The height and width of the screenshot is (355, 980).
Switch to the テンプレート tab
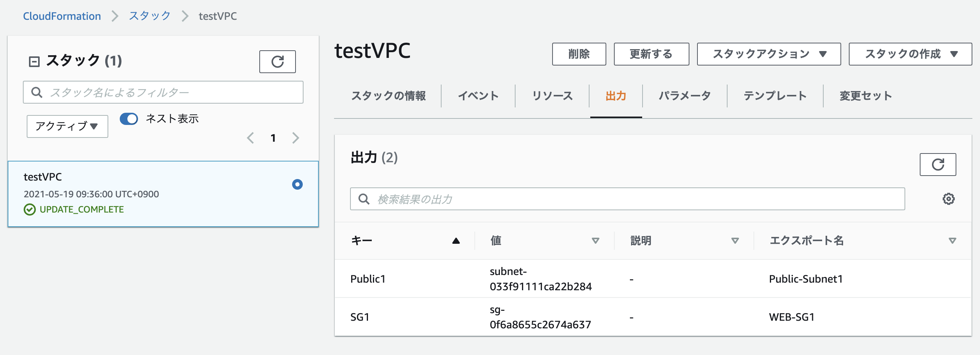coord(775,96)
